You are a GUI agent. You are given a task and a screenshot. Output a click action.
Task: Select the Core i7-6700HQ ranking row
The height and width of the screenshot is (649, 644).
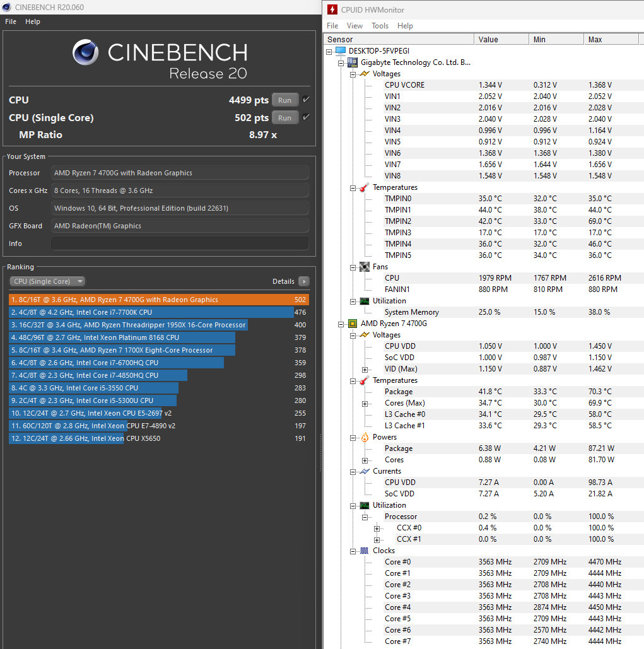(x=159, y=363)
